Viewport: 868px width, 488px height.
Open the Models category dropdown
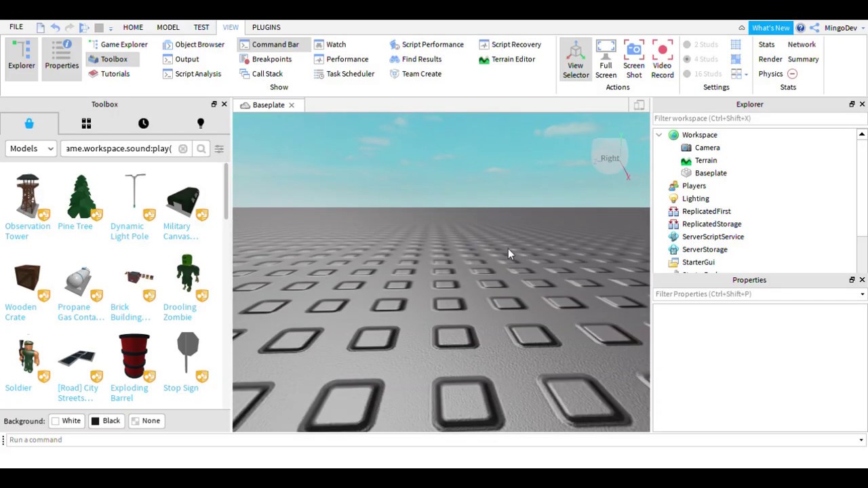click(x=31, y=148)
